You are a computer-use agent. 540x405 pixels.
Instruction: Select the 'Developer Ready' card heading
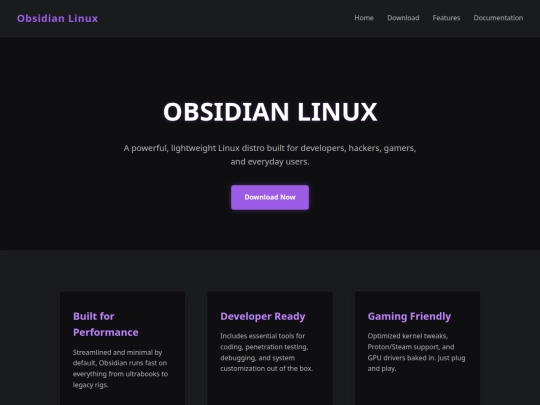(x=263, y=316)
